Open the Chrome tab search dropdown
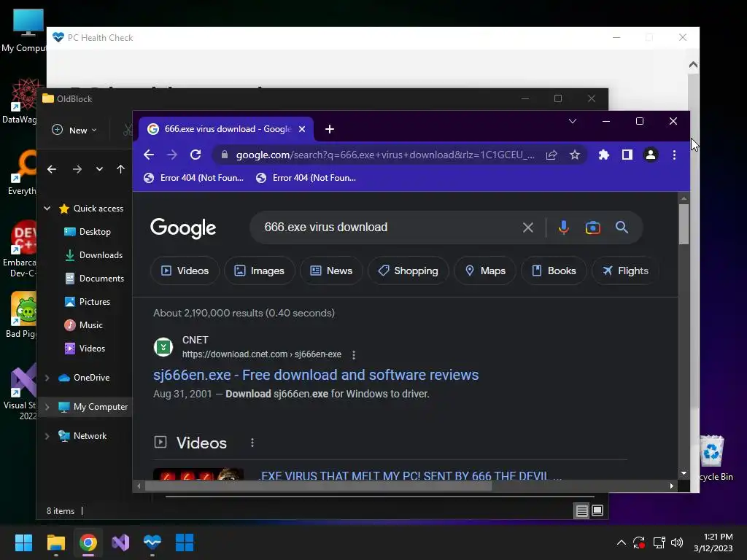This screenshot has width=747, height=560. pos(573,121)
